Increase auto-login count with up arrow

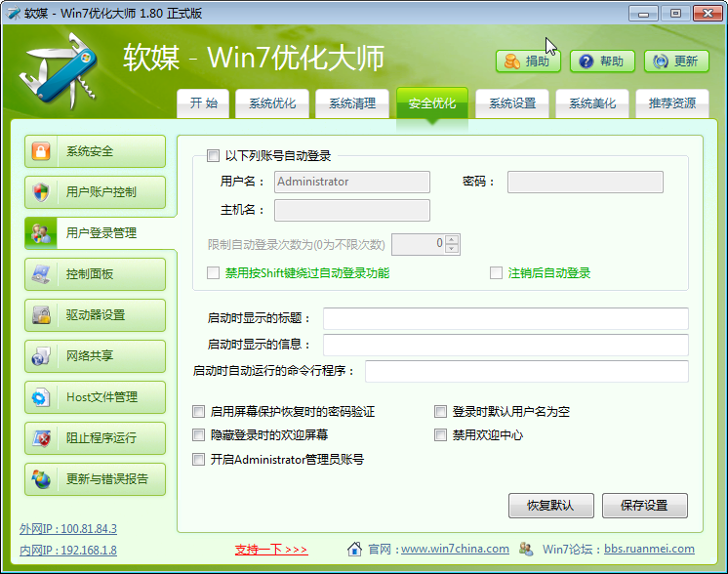coord(452,239)
